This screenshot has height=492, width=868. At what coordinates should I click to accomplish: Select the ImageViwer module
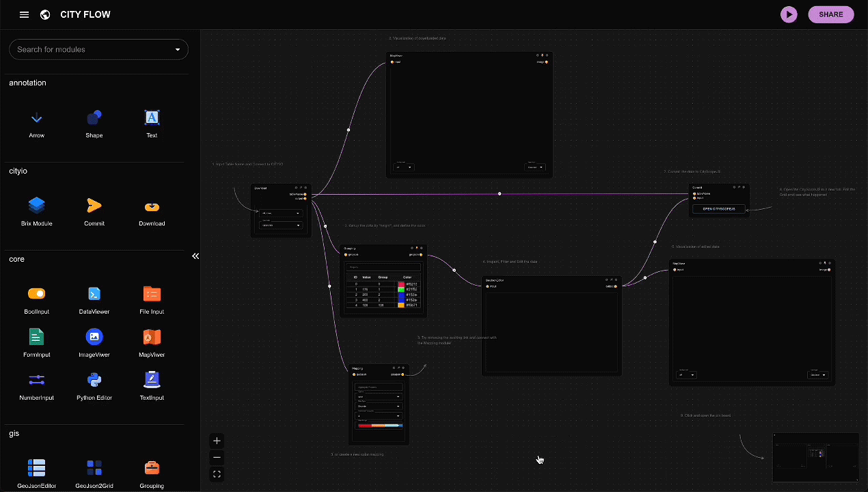[x=94, y=342]
